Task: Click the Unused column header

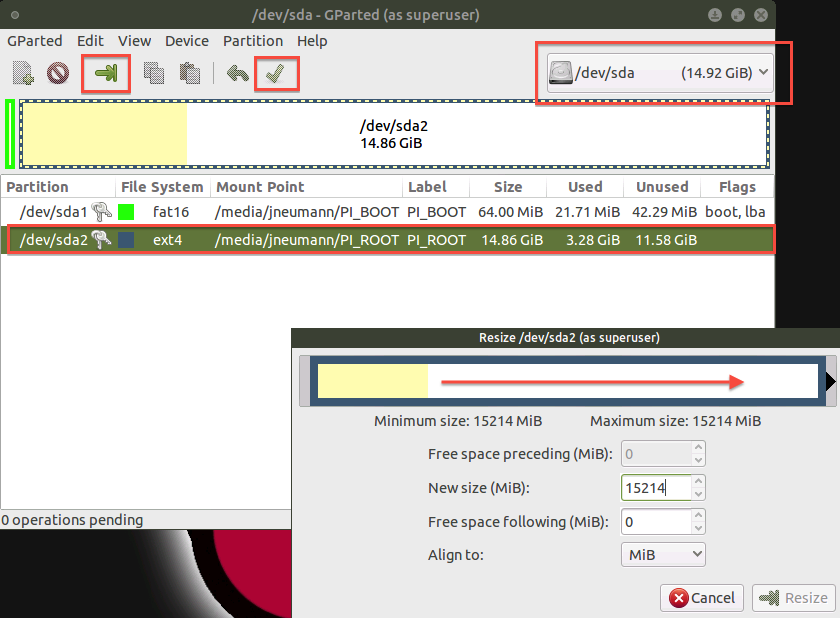Action: 662,186
